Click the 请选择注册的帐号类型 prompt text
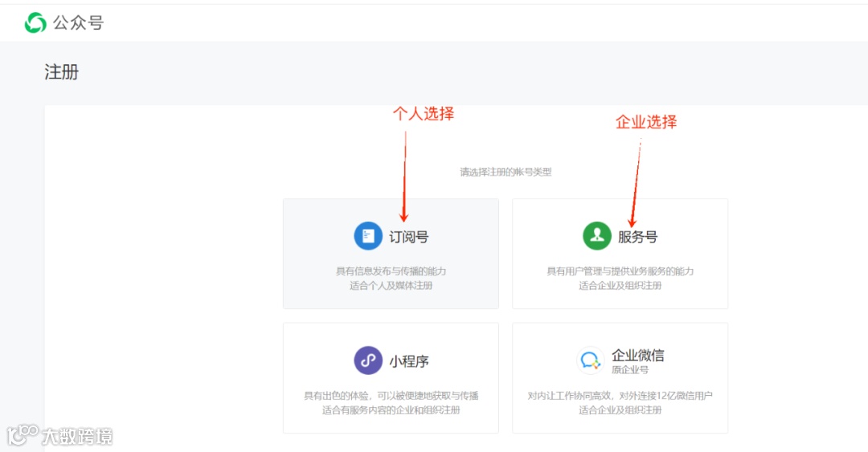Viewport: 868px width, 452px height. click(x=506, y=172)
